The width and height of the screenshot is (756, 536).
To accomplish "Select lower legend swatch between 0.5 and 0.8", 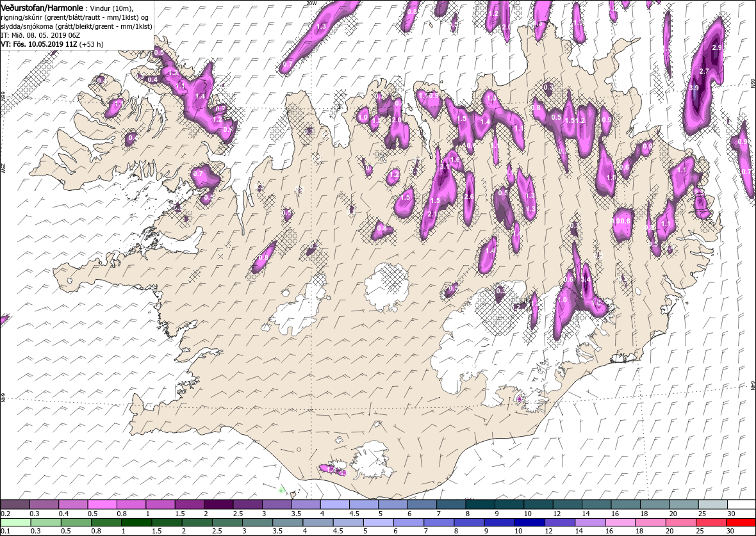I will pyautogui.click(x=76, y=523).
